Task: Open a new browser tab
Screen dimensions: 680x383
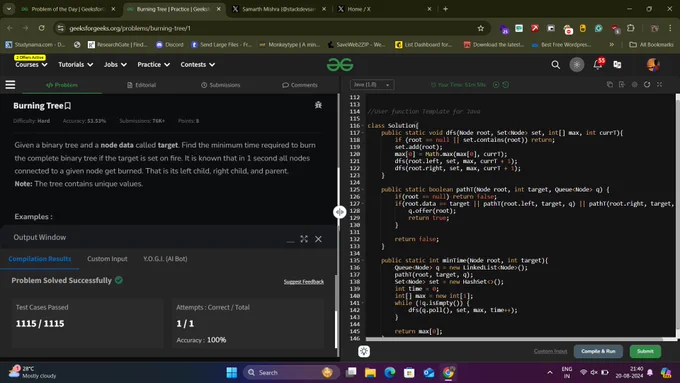Action: click(x=445, y=9)
